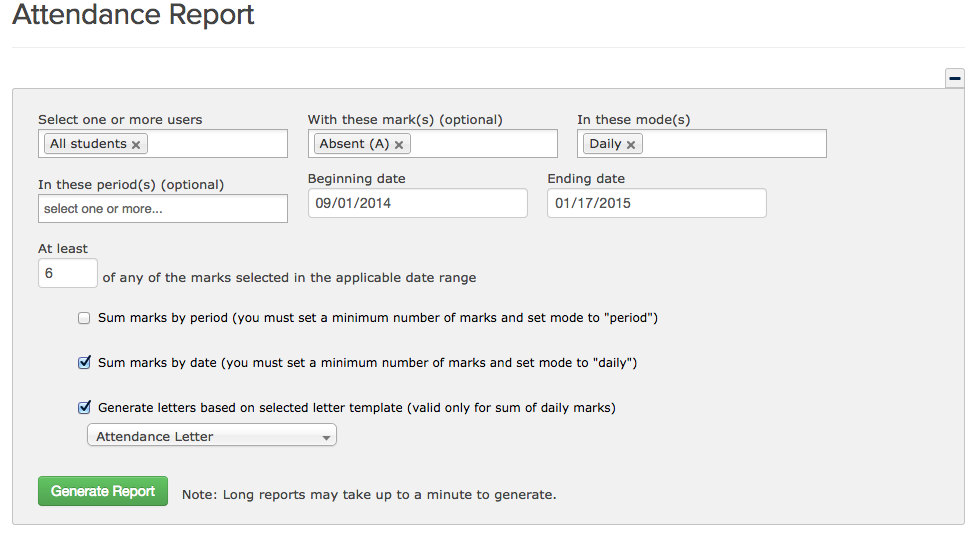This screenshot has height=534, width=972.
Task: Click inside the modes selection box
Action: pos(735,143)
